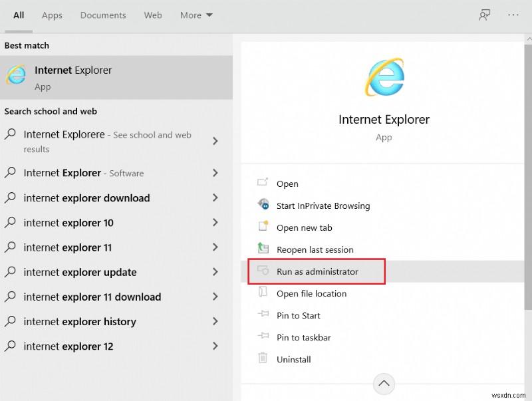Viewport: 532px width, 401px height.
Task: Select Pin to Start
Action: coord(298,315)
